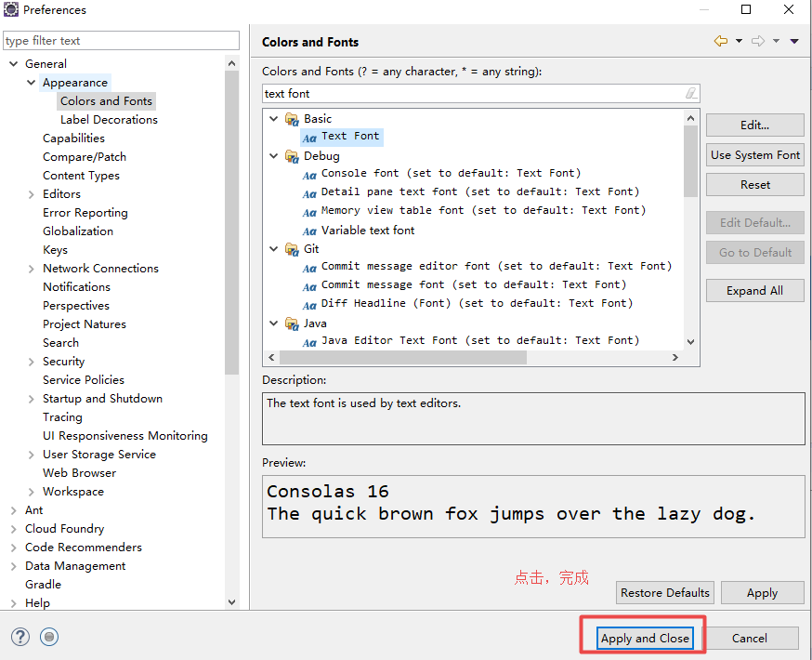Collapse the Appearance tree node

[x=31, y=83]
